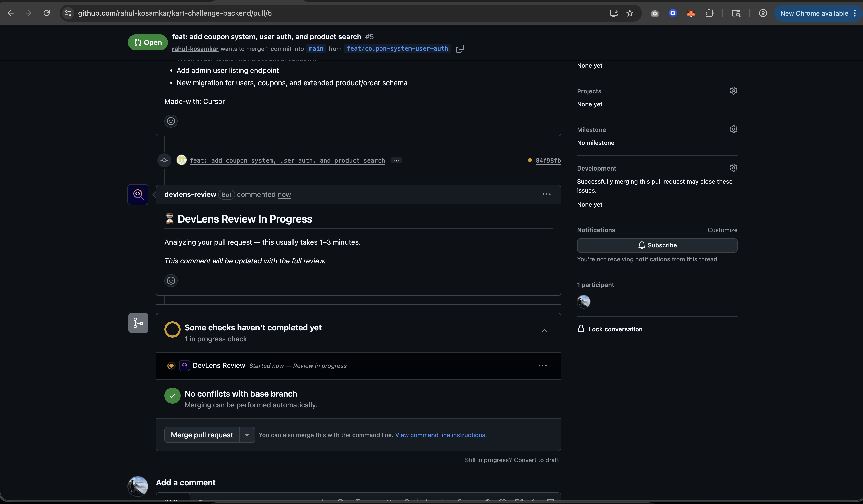Add emoji reaction to the DevLens comment

point(171,280)
